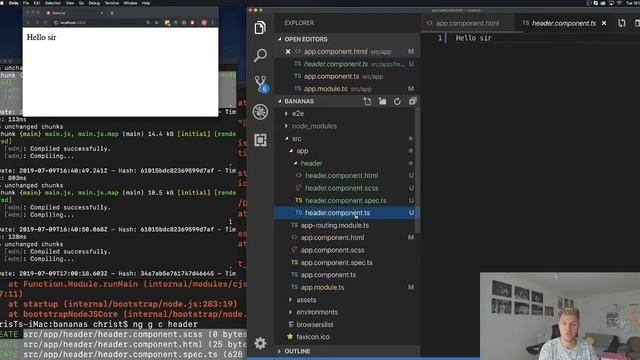
Task: Click the New File icon in BANANAS header
Action: coord(367,101)
